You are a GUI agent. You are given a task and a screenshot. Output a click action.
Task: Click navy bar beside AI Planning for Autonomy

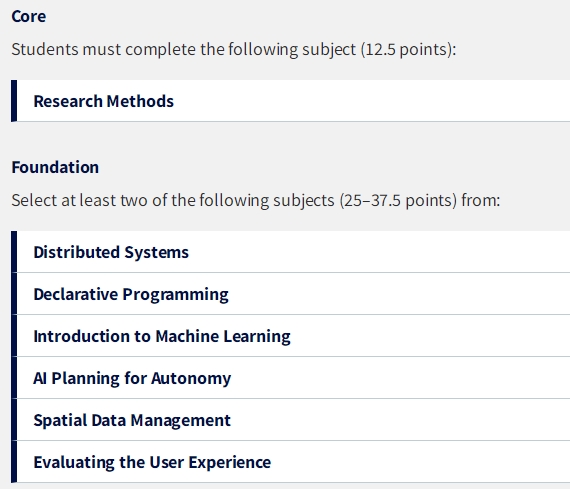point(14,378)
